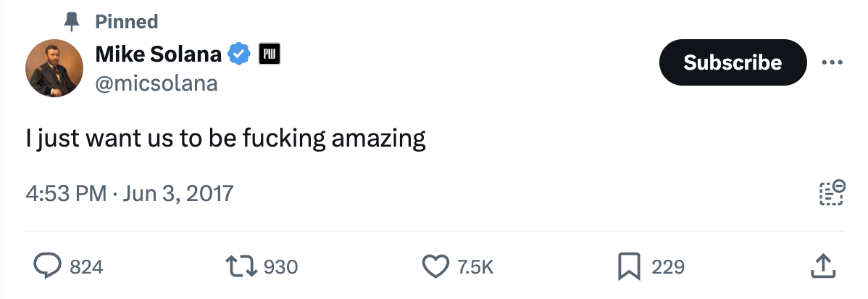Click the blue verified checkmark badge

(x=240, y=54)
